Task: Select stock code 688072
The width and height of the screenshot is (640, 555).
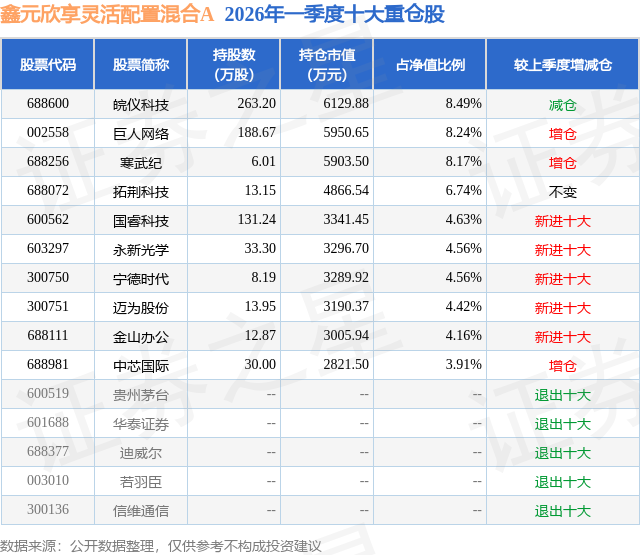Action: pos(48,191)
